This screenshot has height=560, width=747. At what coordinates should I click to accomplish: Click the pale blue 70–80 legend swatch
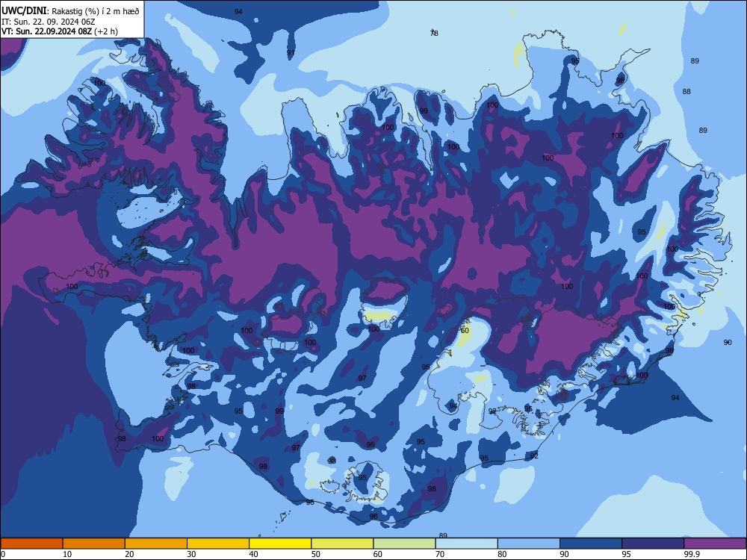(x=467, y=544)
